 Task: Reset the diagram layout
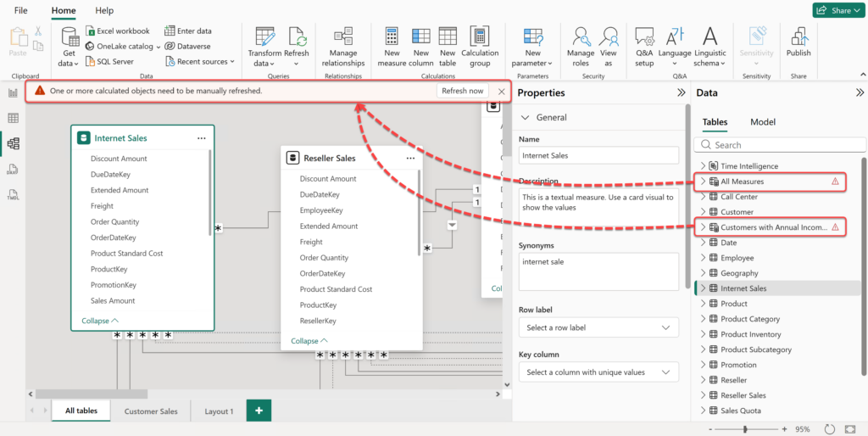point(829,429)
